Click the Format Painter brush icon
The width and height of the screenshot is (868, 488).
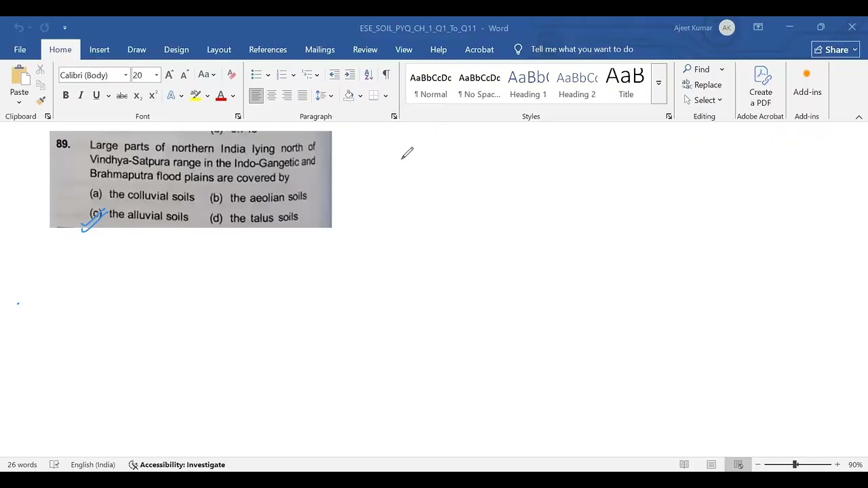pos(41,100)
